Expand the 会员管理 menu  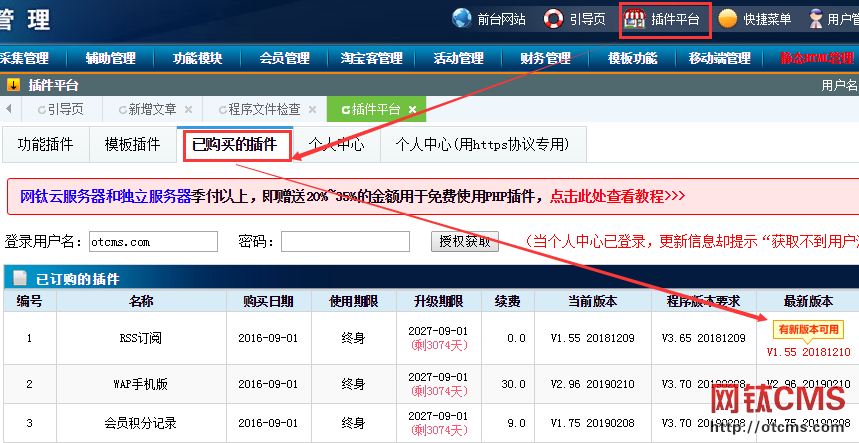coord(284,58)
